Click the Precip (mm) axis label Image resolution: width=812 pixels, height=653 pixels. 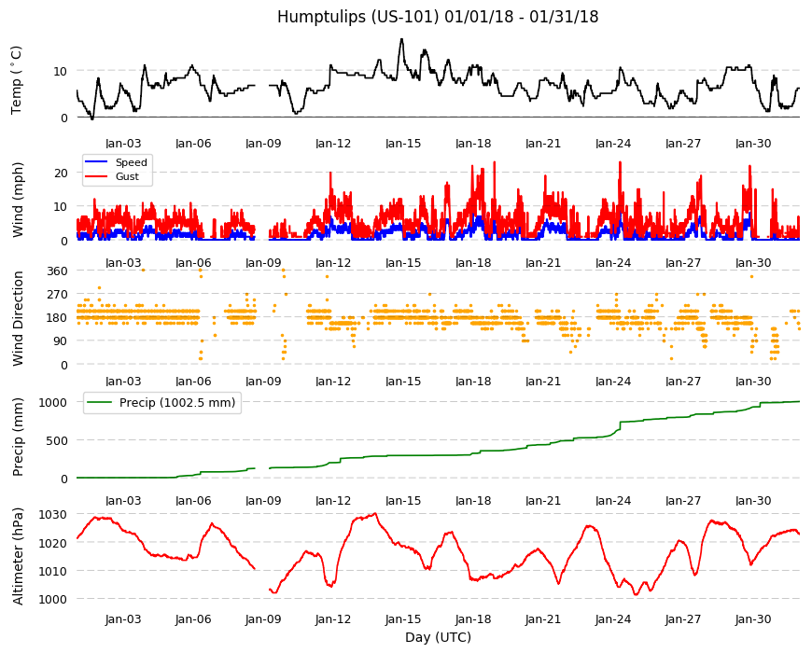click(x=17, y=438)
